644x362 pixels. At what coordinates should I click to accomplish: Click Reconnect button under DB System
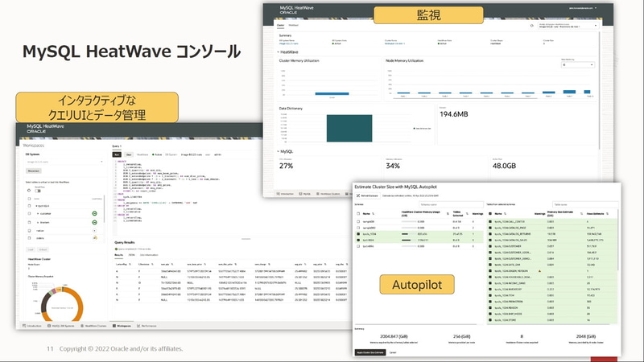tap(34, 171)
